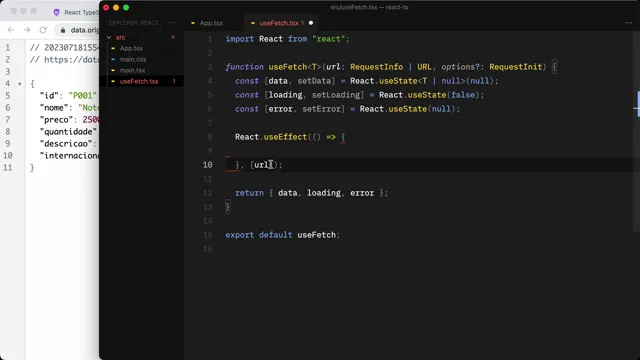Open App.tsx in the file tree

131,48
